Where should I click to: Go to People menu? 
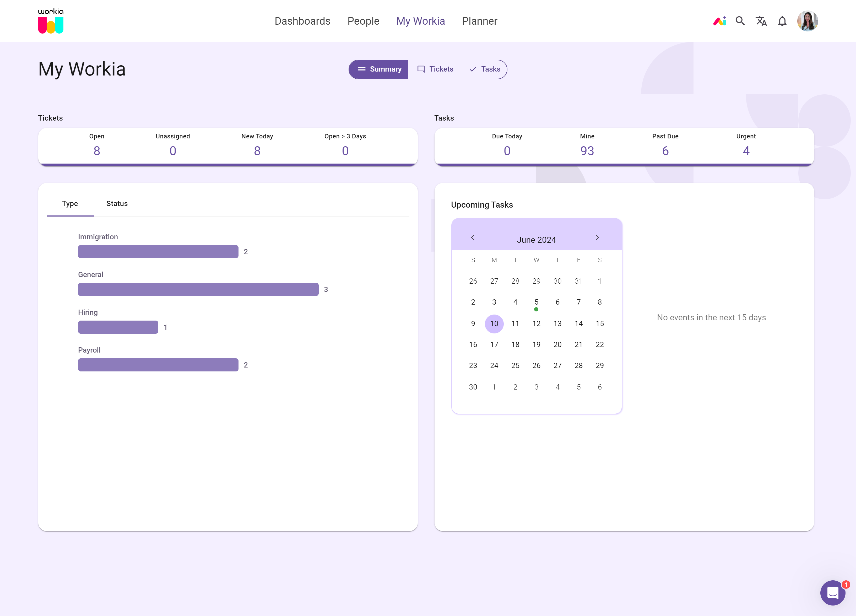pyautogui.click(x=363, y=21)
